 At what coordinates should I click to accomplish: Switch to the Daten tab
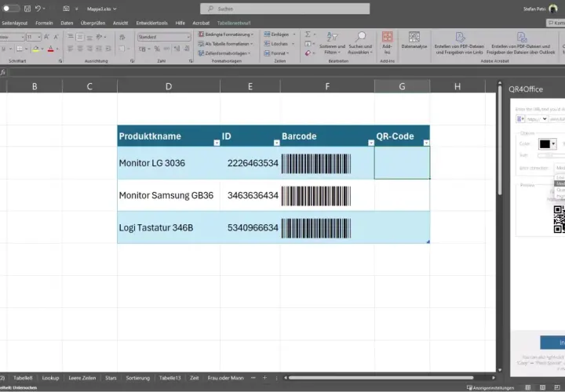click(x=67, y=23)
